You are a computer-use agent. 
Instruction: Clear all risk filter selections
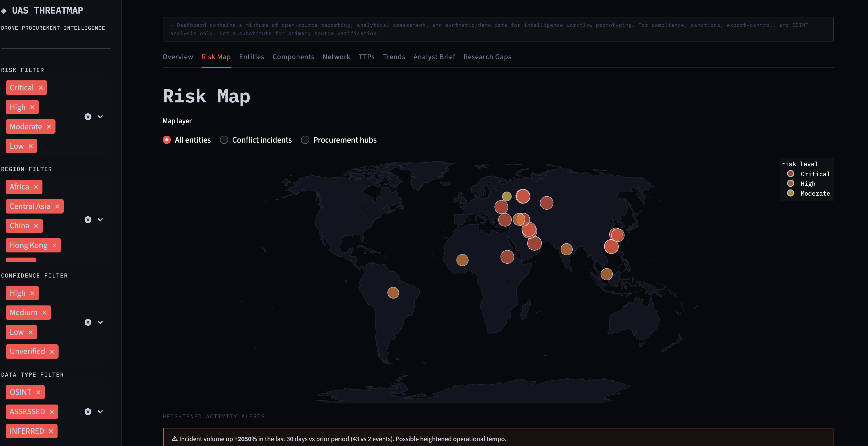pos(88,117)
